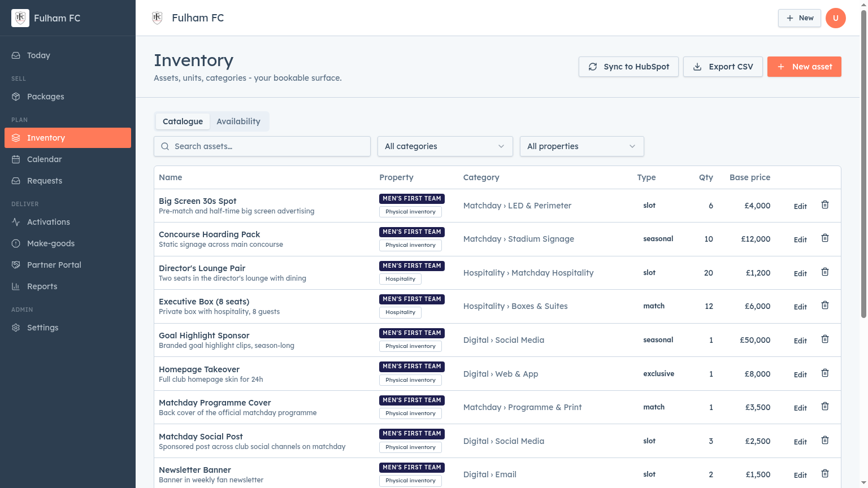Screen dimensions: 868x488
Task: Click MEN'S FIRST TEAM badge on Newsletter Banner
Action: pos(412,467)
